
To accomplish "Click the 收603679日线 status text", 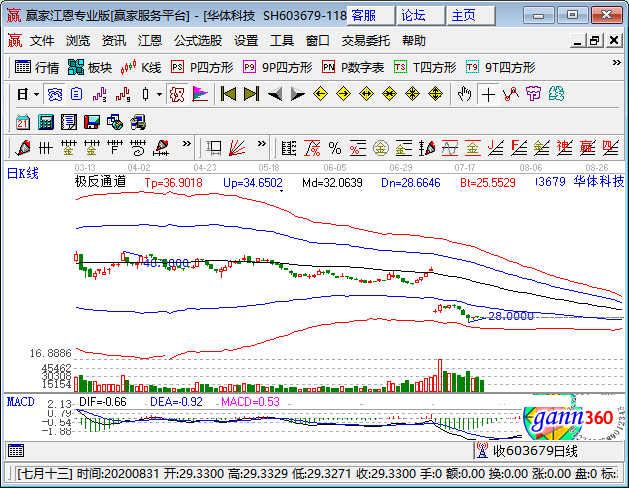I will (535, 451).
